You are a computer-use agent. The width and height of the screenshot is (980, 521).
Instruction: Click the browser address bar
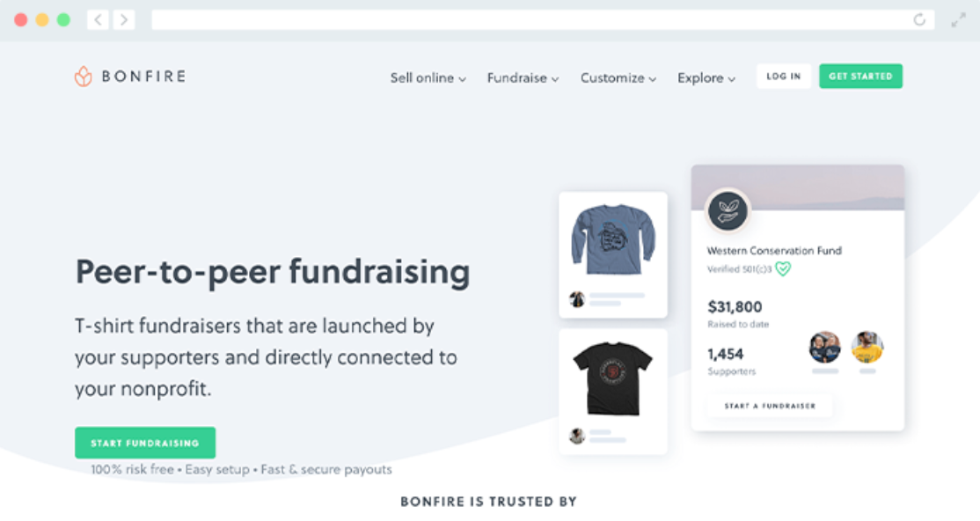point(543,20)
